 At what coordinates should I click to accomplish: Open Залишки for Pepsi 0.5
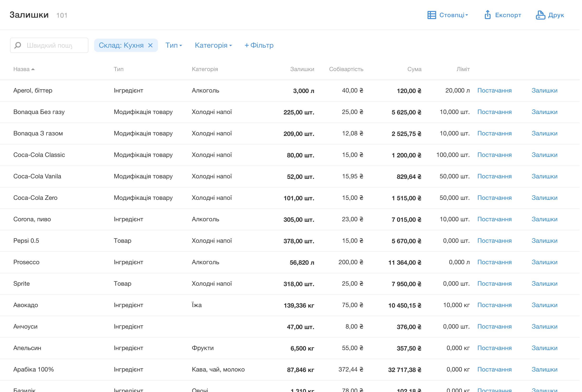point(544,241)
